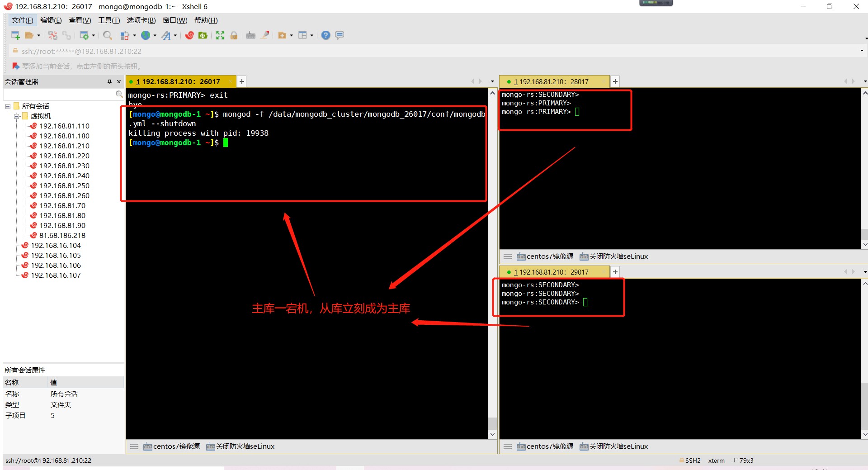The image size is (868, 470).
Task: Click the centos7镜像源 quick command button
Action: click(172, 446)
